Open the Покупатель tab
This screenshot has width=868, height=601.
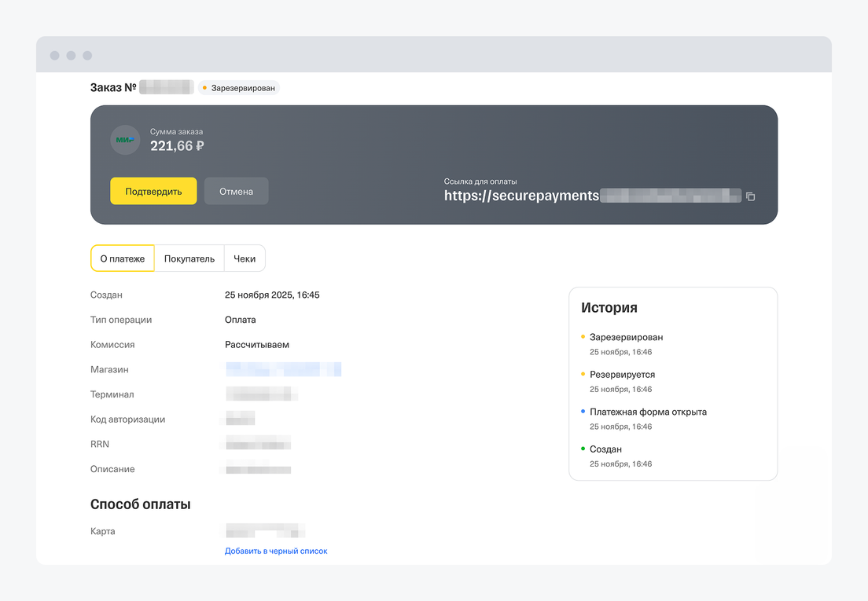[x=189, y=258]
